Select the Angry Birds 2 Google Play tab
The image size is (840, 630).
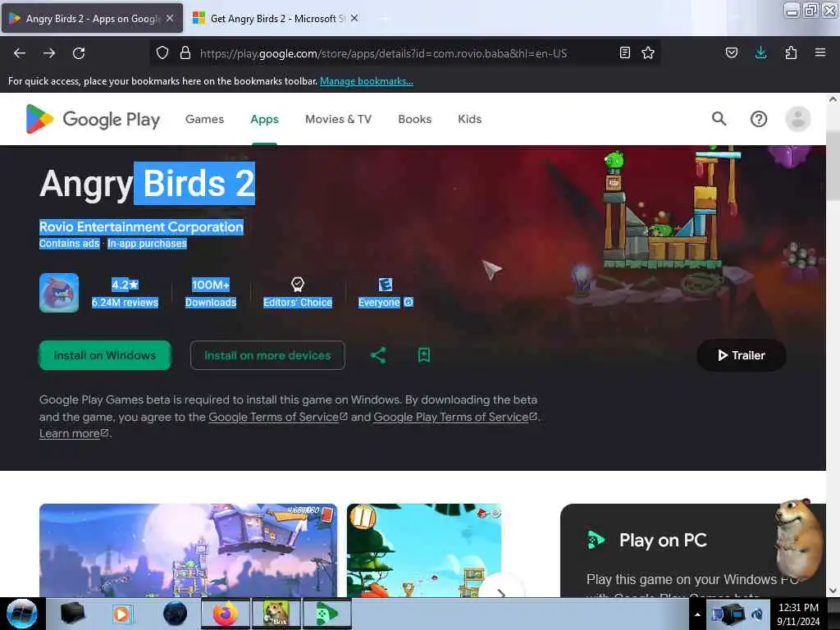click(x=92, y=18)
